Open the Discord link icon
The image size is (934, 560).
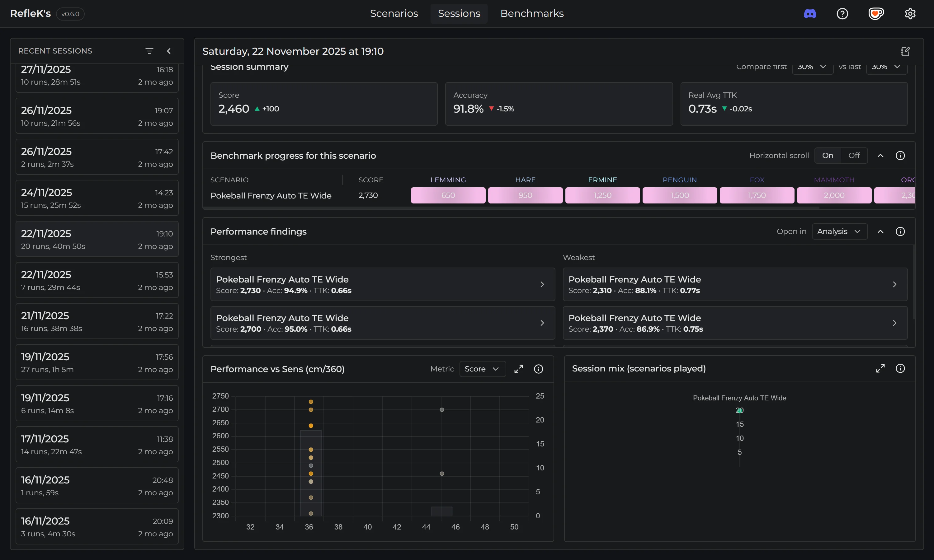810,14
